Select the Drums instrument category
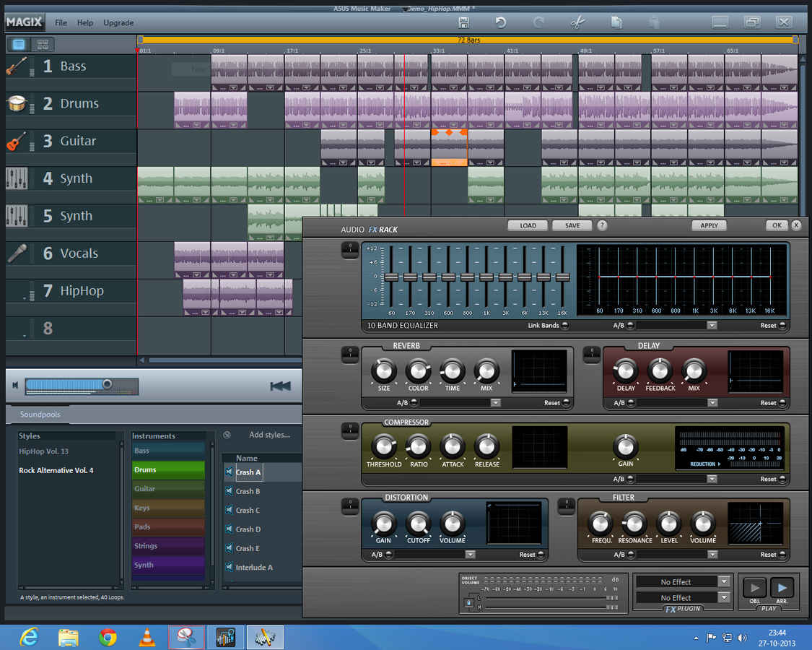812x650 pixels. (168, 470)
